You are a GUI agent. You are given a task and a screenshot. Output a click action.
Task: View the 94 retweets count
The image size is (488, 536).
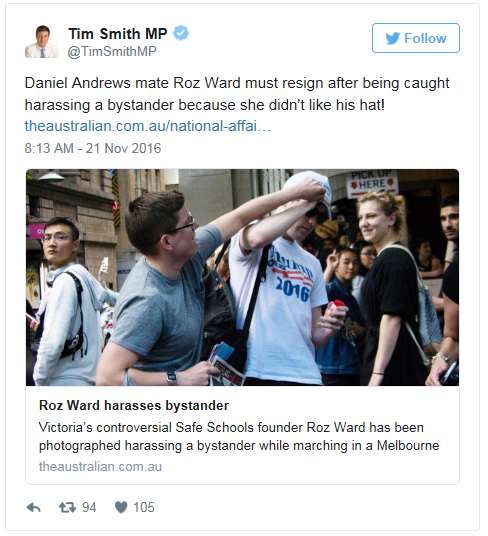[89, 508]
